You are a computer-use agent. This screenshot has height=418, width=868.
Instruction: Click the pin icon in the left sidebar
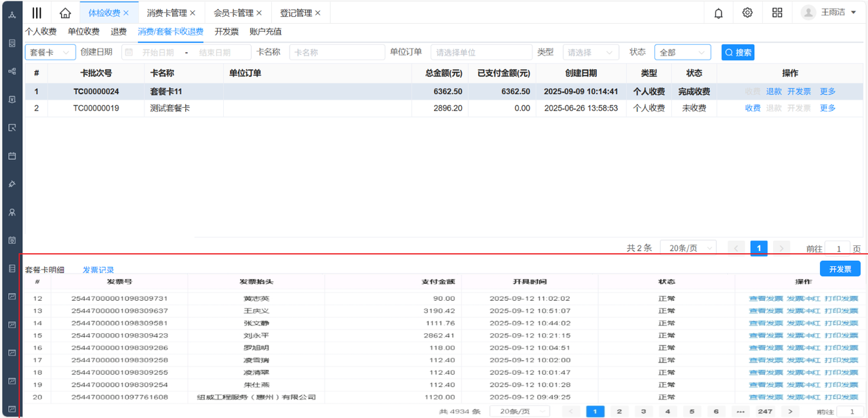coord(12,184)
